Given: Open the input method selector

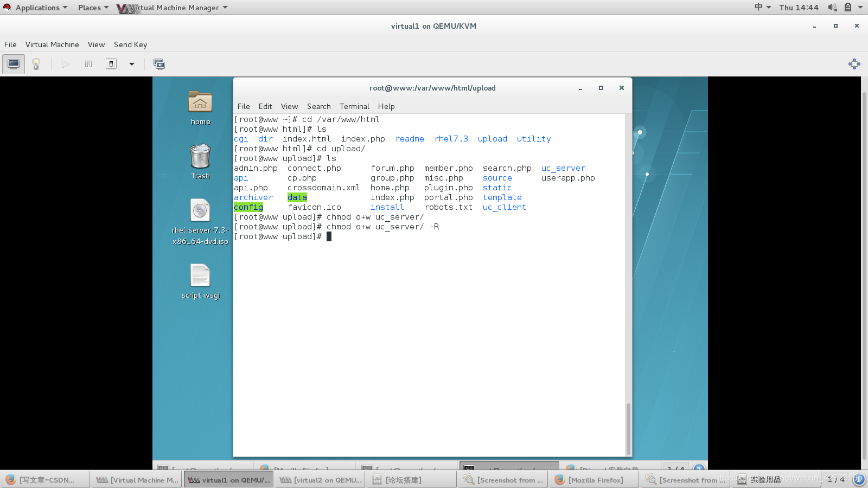Looking at the screenshot, I should tap(762, 7).
